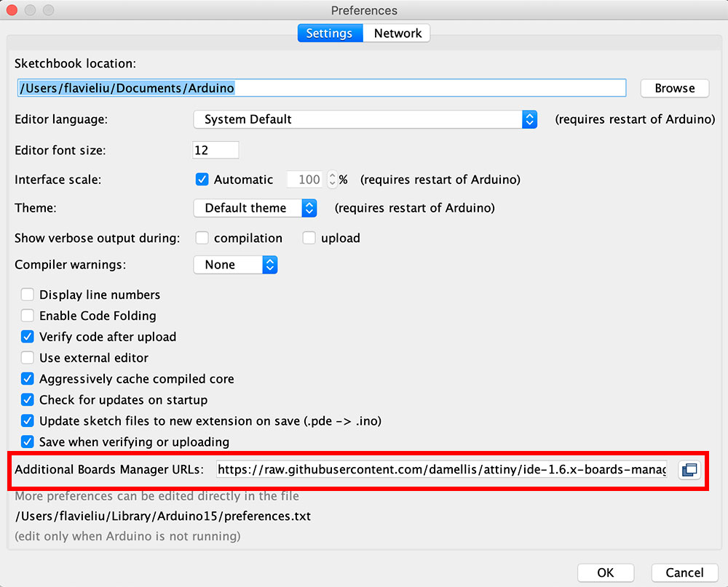
Task: Switch to the Network tab
Action: [x=397, y=33]
